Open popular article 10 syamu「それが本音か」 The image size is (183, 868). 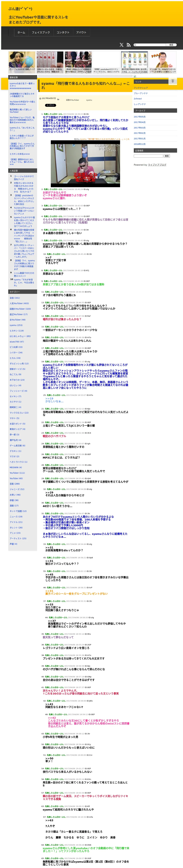click(x=24, y=282)
